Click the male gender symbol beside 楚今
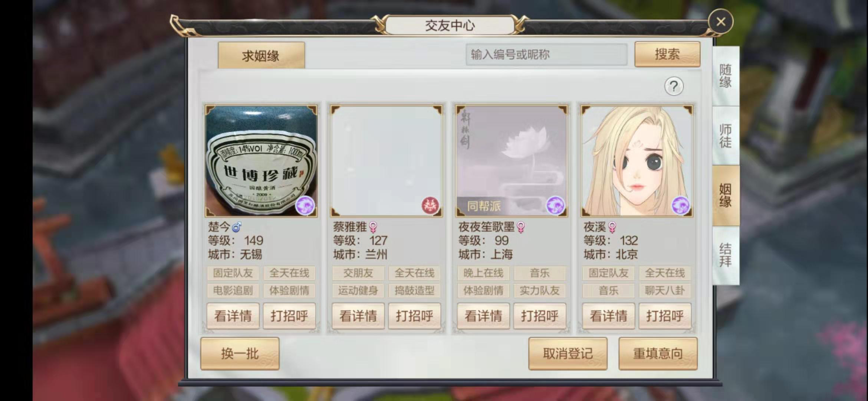The height and width of the screenshot is (401, 868). click(x=236, y=226)
